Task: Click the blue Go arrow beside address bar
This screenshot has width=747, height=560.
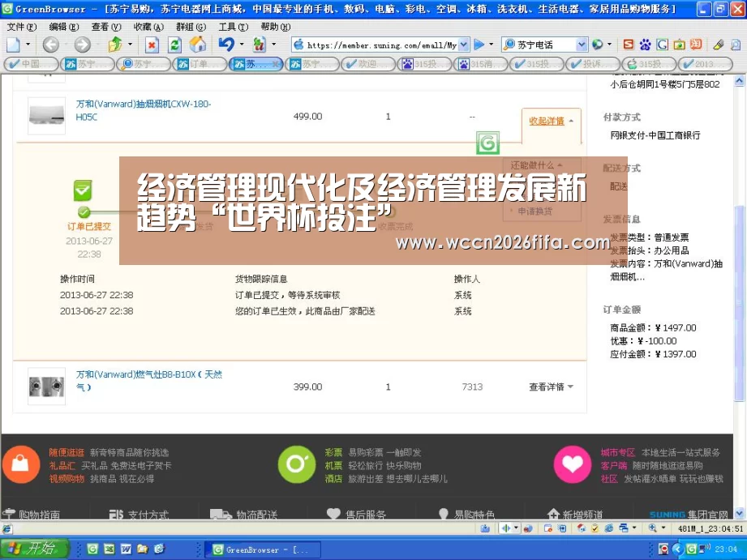Action: 479,45
